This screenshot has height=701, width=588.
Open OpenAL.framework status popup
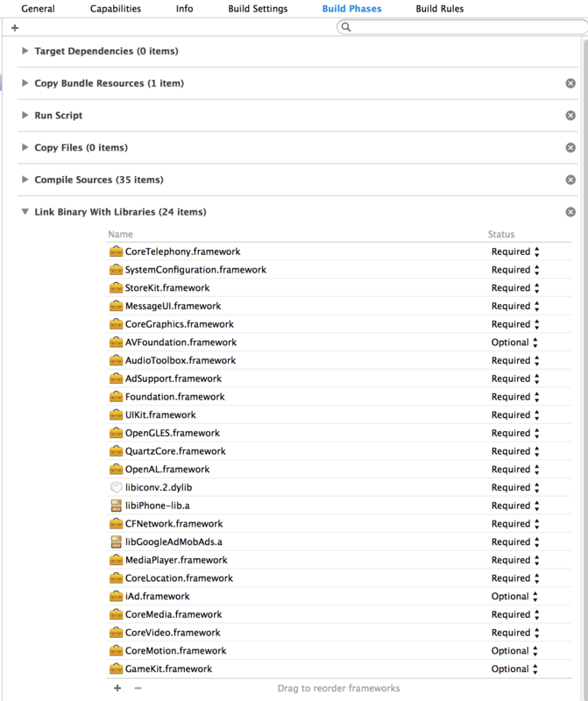coord(515,469)
